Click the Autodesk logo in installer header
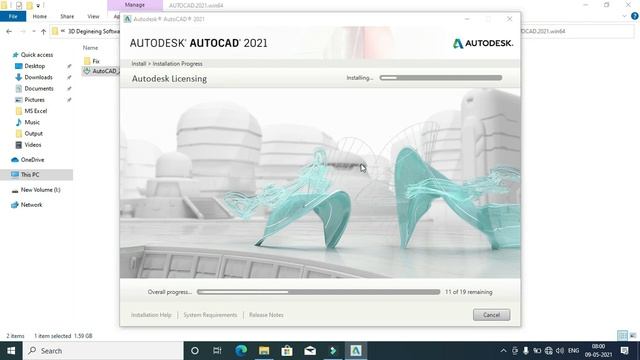This screenshot has height=360, width=640. point(483,43)
